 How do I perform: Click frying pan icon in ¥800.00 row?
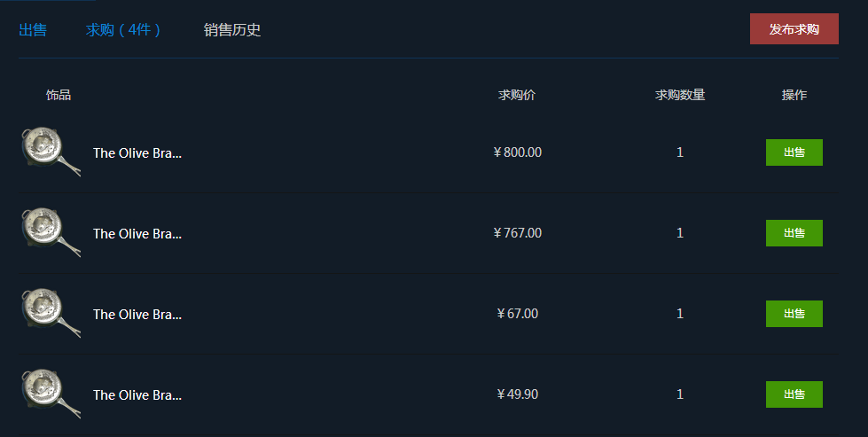pos(51,152)
